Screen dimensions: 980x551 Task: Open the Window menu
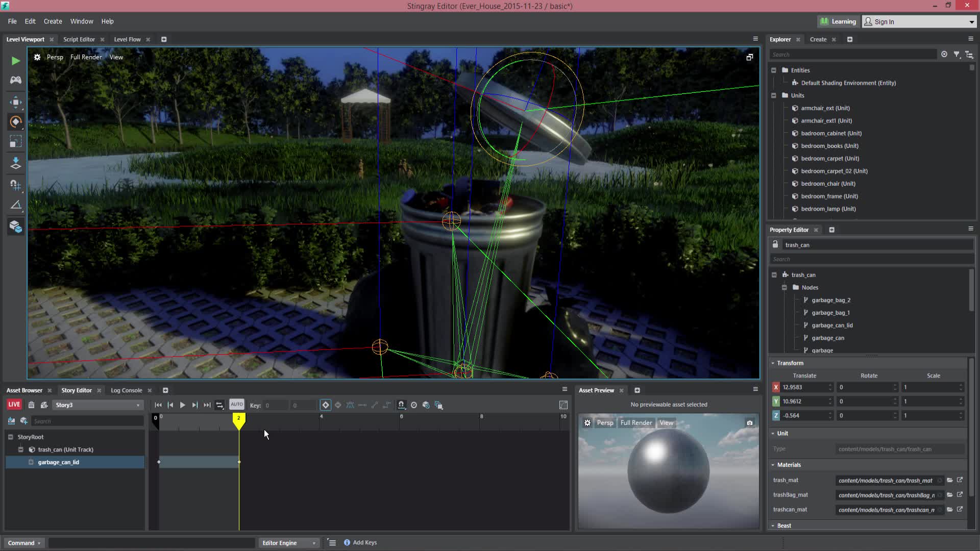(82, 21)
